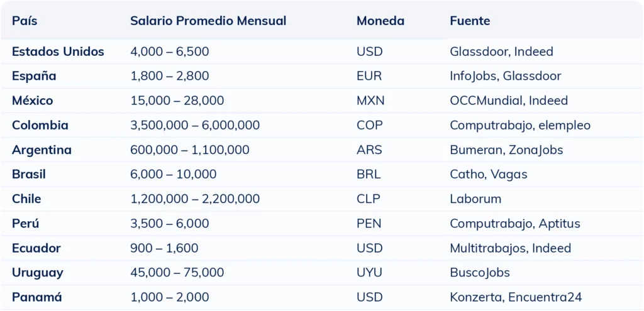Screen dimensions: 644x311
Task: Select the UYU currency cell
Action: tap(369, 273)
